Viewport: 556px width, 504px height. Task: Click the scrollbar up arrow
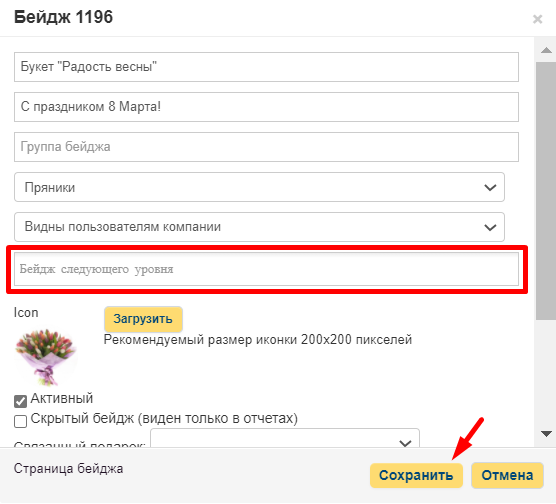coord(546,50)
